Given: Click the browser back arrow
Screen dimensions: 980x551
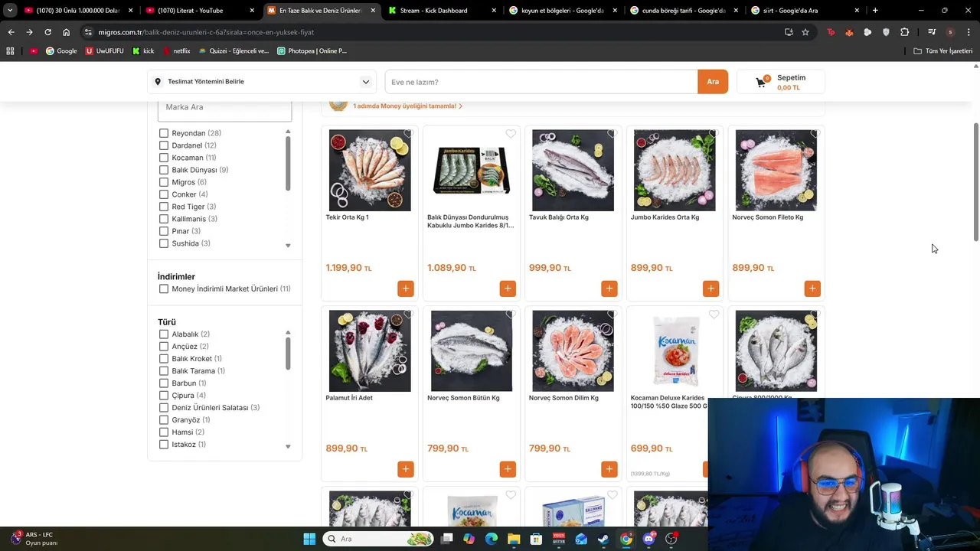Looking at the screenshot, I should [11, 32].
